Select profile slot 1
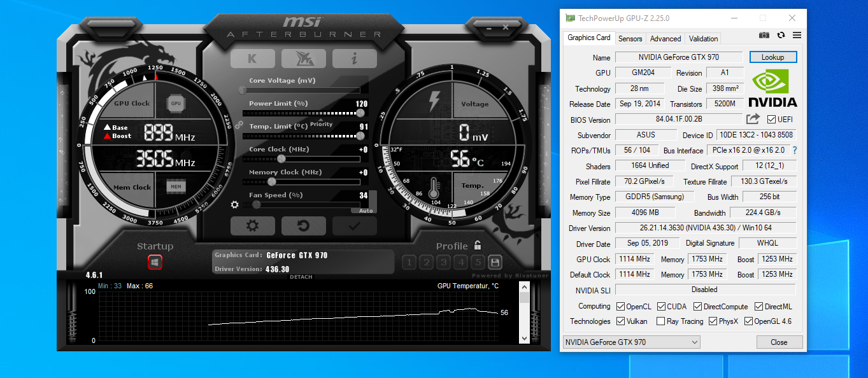Viewport: 868px width, 378px height. pos(409,262)
